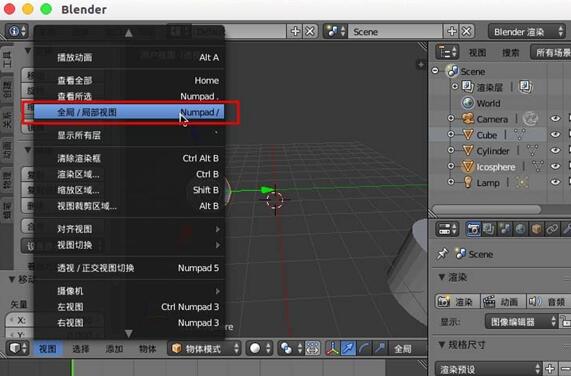
Task: Open viewport shading sphere selector
Action: pyautogui.click(x=259, y=349)
